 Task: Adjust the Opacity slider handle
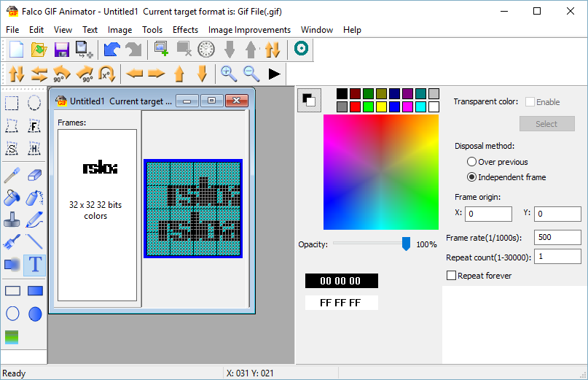[406, 244]
